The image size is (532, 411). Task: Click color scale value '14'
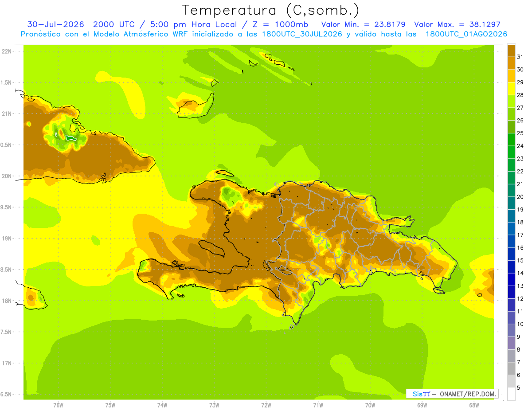520,273
